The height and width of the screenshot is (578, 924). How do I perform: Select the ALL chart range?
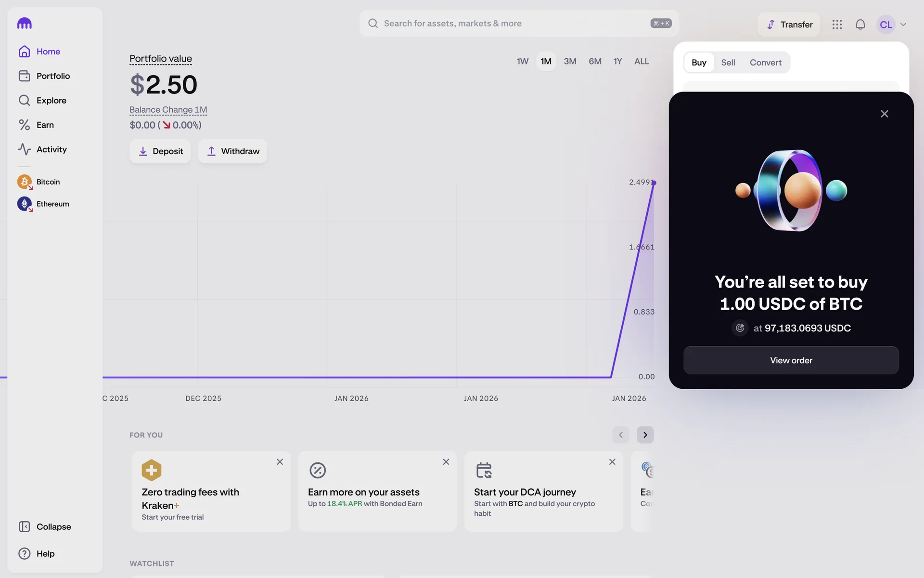pos(642,62)
